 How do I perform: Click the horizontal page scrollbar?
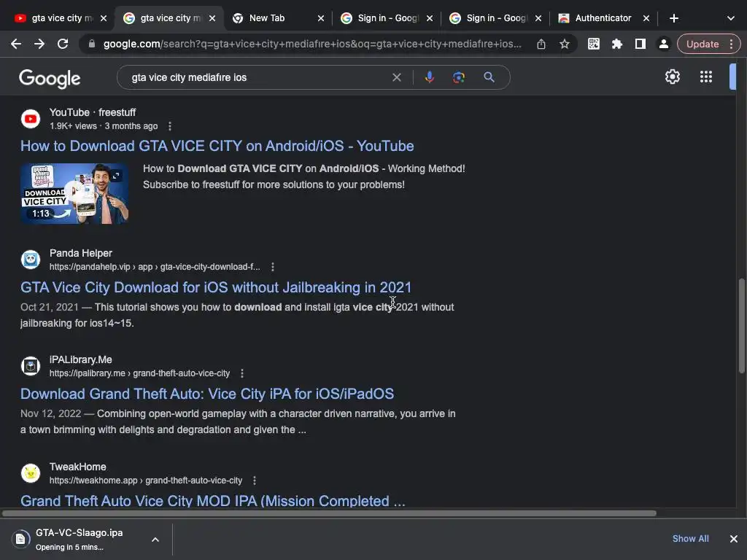click(329, 513)
